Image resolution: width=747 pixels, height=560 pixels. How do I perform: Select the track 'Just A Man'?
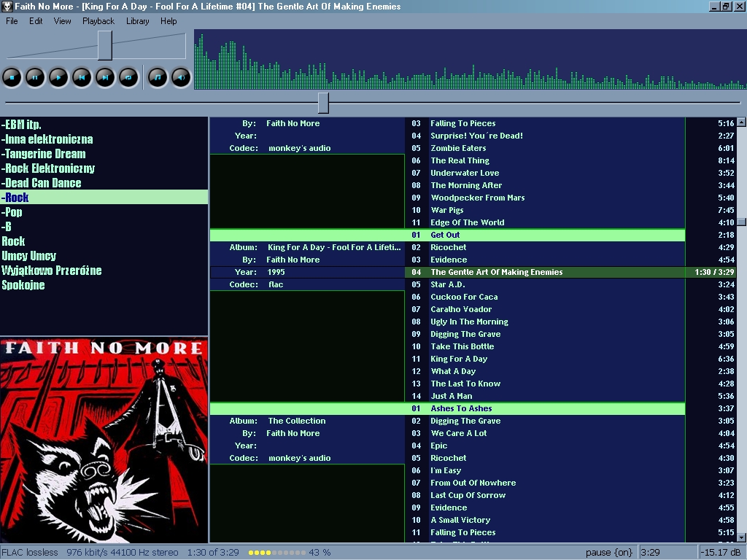[570, 396]
